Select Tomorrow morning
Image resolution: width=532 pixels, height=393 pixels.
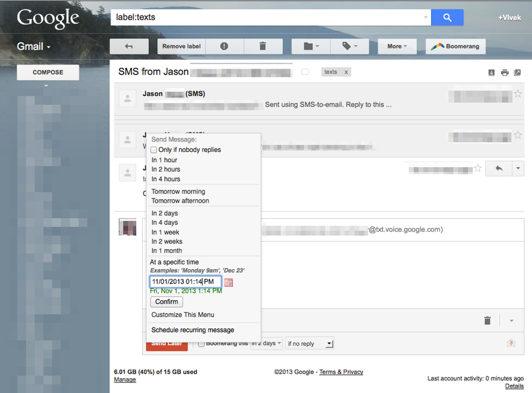(x=178, y=192)
